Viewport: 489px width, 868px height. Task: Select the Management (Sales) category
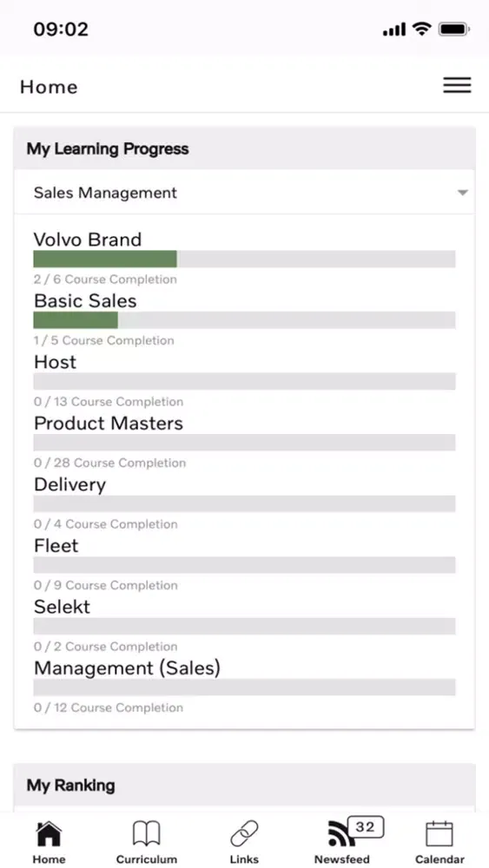(x=127, y=668)
